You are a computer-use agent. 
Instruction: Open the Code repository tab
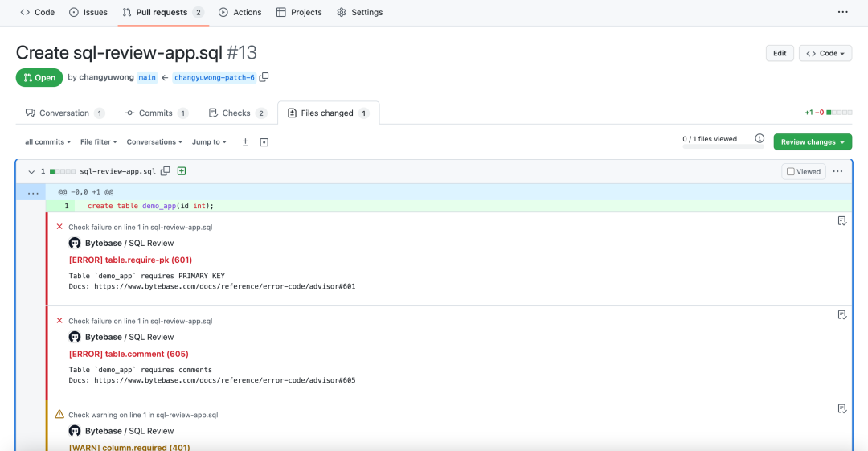[38, 12]
